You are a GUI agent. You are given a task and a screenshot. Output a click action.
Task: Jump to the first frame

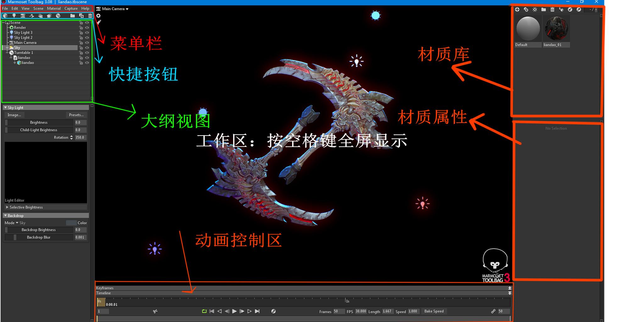(x=212, y=311)
